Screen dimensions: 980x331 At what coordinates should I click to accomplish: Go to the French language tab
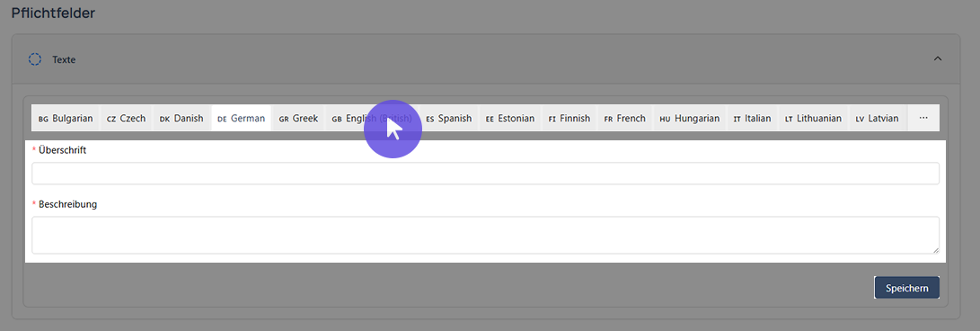pos(625,118)
